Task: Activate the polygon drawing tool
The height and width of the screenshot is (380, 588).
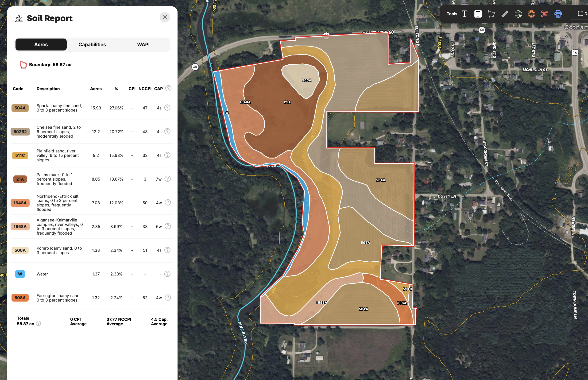Action: (491, 14)
